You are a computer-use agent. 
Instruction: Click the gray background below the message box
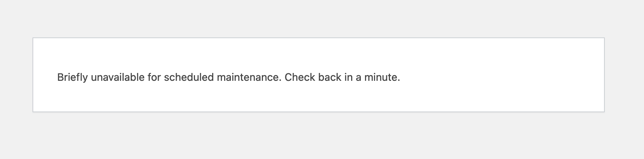pyautogui.click(x=322, y=135)
